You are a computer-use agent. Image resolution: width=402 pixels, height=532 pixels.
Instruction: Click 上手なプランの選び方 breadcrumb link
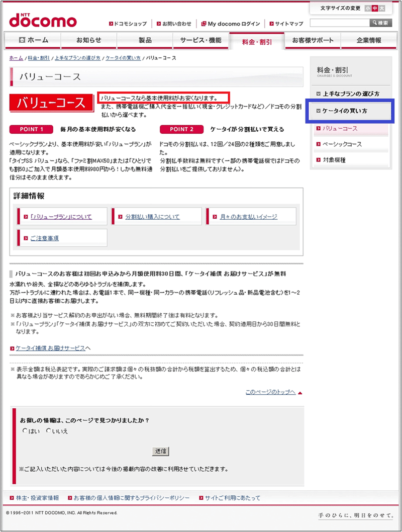pyautogui.click(x=77, y=58)
